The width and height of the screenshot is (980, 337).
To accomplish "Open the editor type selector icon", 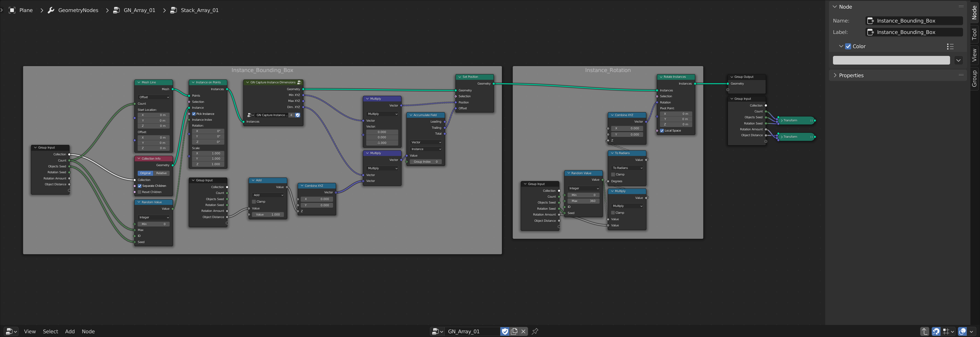I will [11, 331].
